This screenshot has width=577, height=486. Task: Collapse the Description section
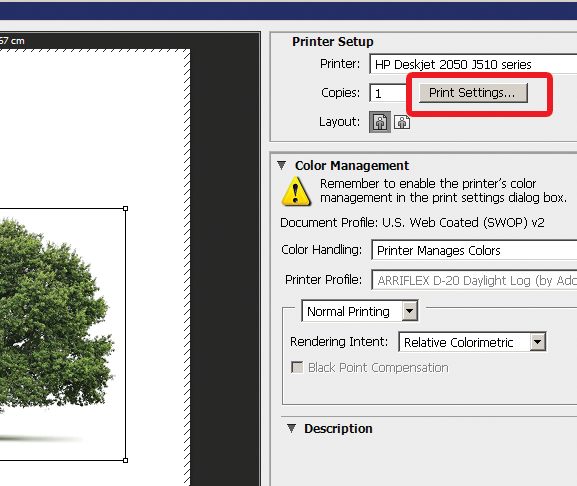(291, 428)
